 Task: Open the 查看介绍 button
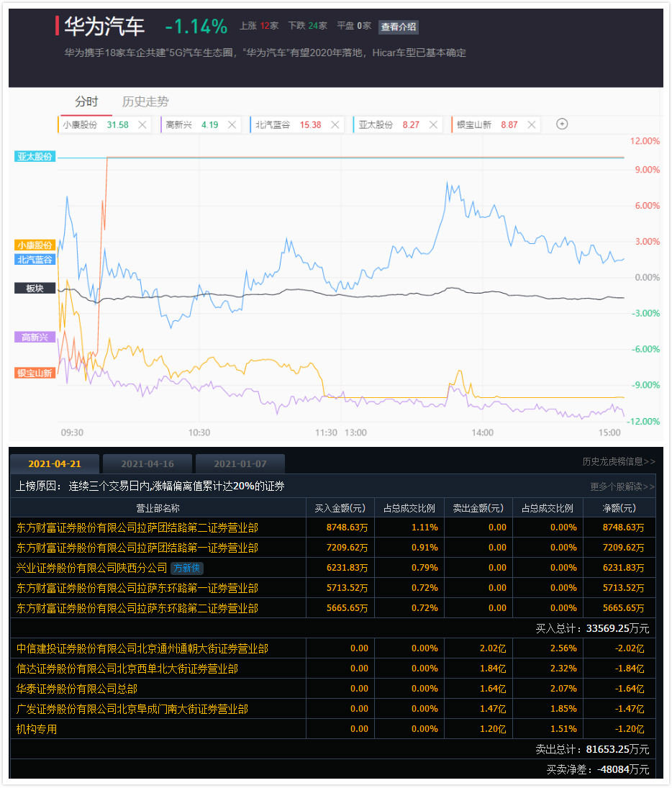click(399, 27)
